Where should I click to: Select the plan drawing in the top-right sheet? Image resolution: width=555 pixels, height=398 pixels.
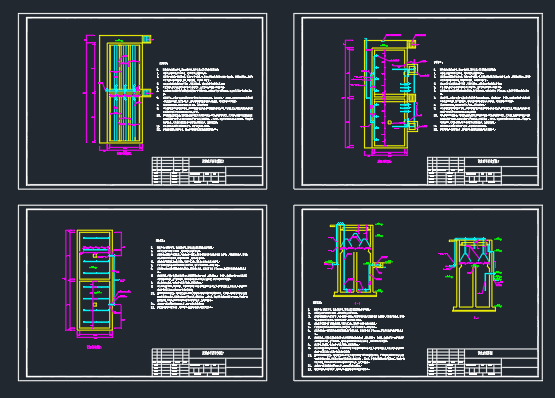tap(386, 98)
